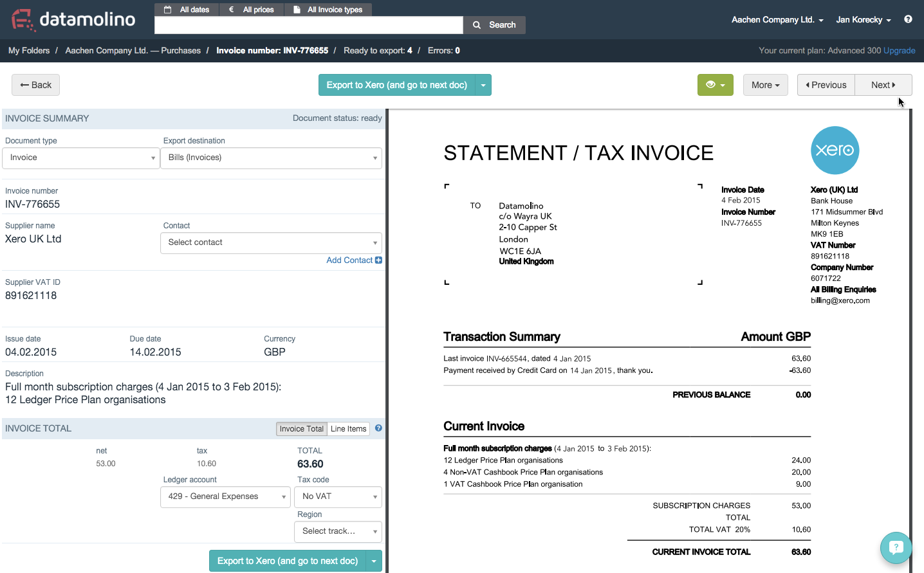This screenshot has width=924, height=573.
Task: Open the All dates filter
Action: 187,10
